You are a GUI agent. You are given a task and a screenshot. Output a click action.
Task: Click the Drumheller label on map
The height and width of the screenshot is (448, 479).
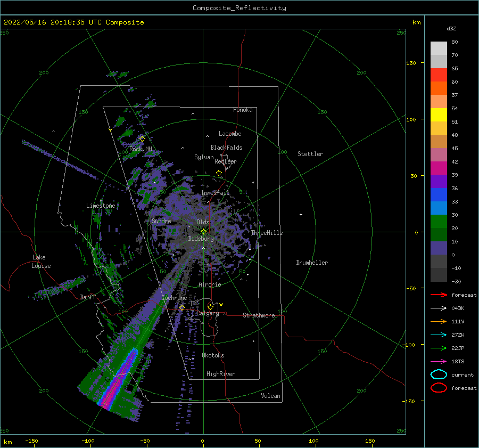[312, 263]
